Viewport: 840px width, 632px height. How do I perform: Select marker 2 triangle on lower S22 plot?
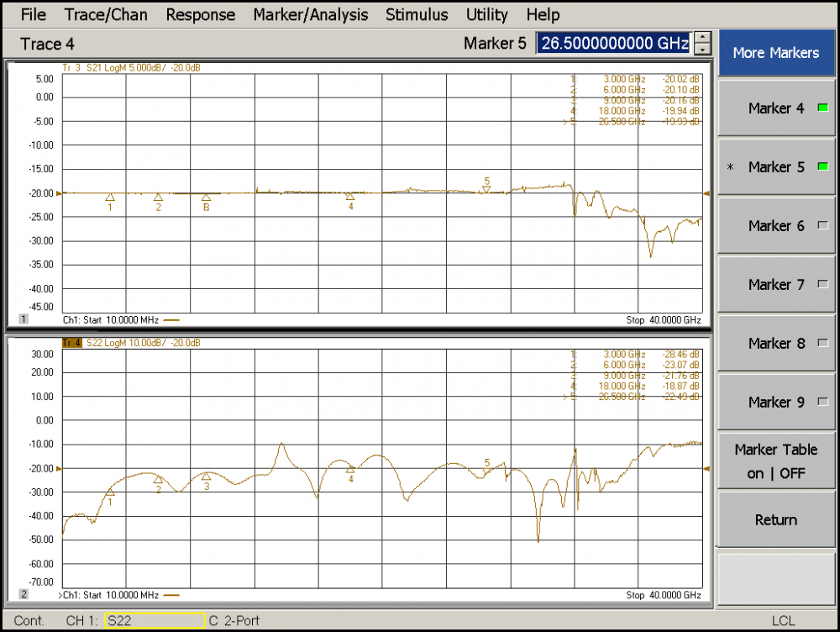(x=158, y=479)
